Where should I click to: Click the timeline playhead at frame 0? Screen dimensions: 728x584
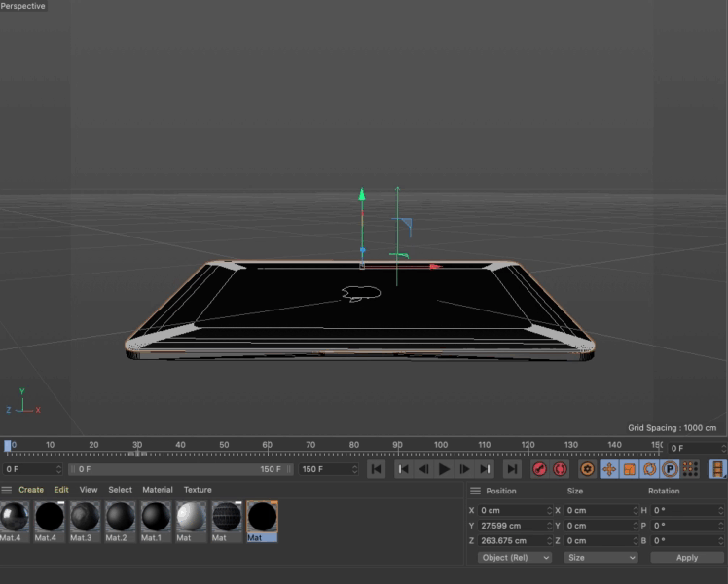point(8,446)
